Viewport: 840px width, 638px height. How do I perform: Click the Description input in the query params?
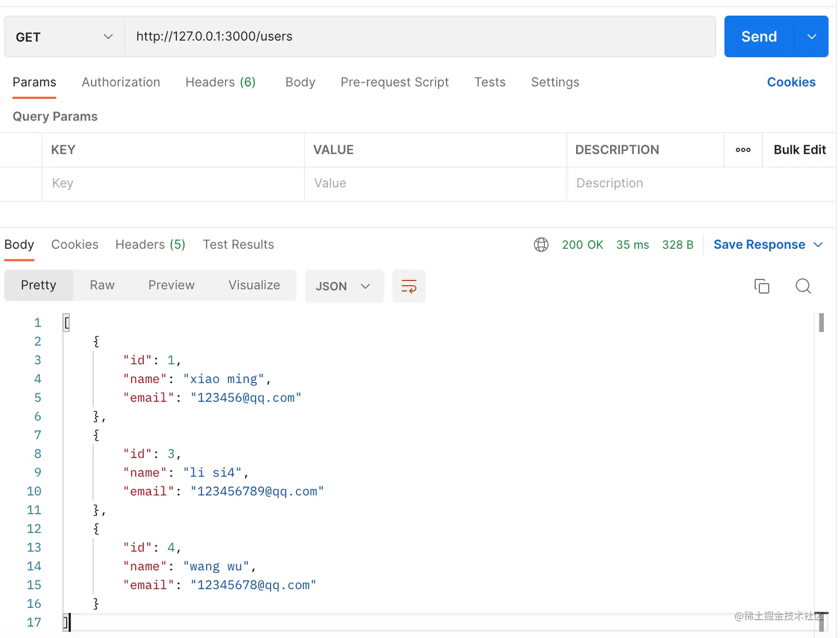pyautogui.click(x=701, y=184)
